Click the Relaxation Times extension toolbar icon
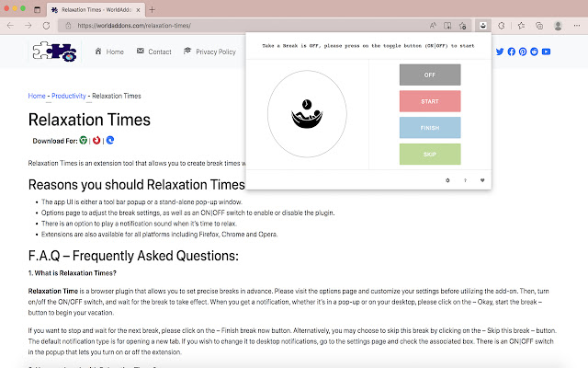 coord(483,26)
